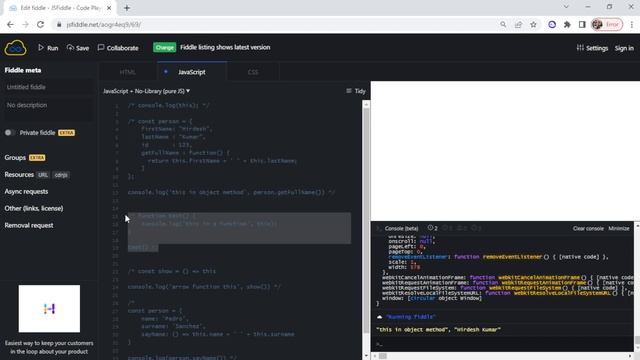Image resolution: width=640 pixels, height=360 pixels.
Task: Open Removal request section
Action: tap(29, 225)
